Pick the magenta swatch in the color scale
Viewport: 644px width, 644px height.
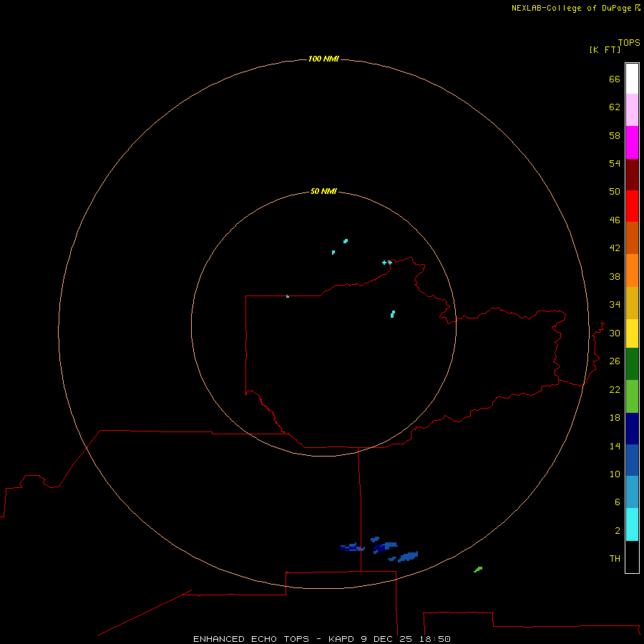(632, 142)
